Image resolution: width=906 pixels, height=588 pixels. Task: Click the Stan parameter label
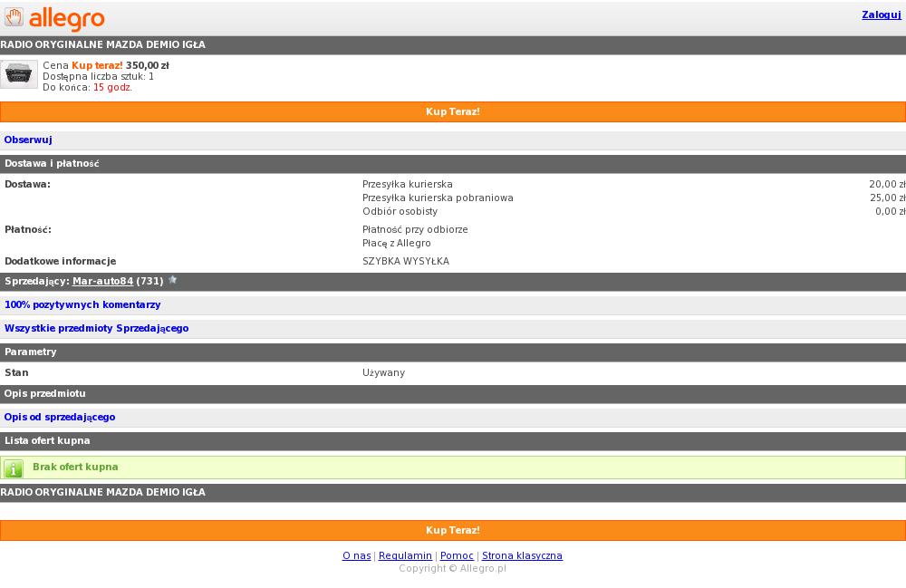pyautogui.click(x=16, y=372)
